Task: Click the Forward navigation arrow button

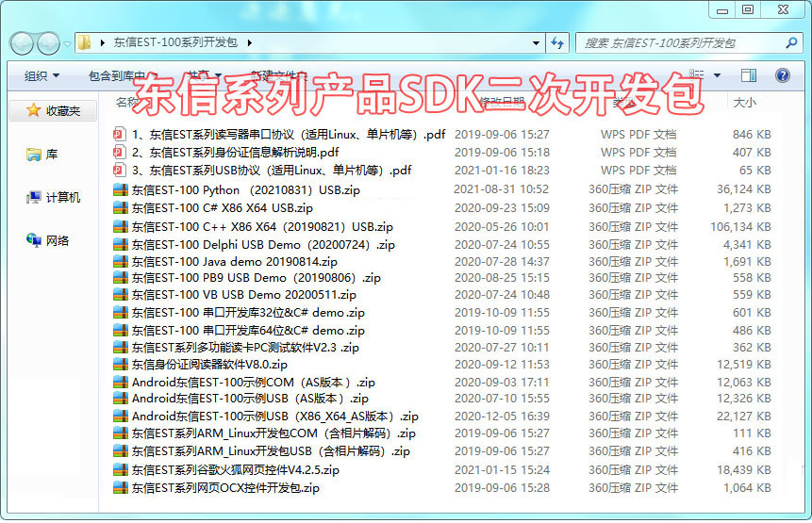Action: click(x=48, y=43)
